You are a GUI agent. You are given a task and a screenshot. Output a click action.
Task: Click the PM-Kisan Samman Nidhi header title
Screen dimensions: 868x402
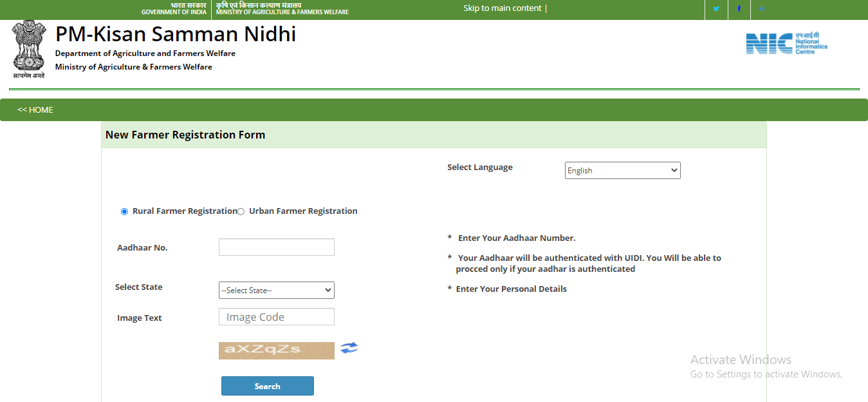coord(175,34)
